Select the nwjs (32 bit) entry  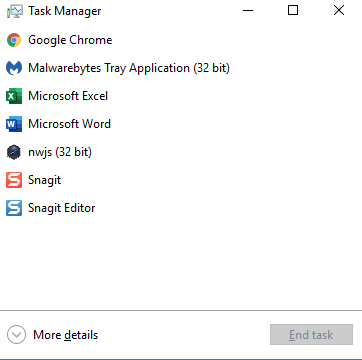coord(181,152)
